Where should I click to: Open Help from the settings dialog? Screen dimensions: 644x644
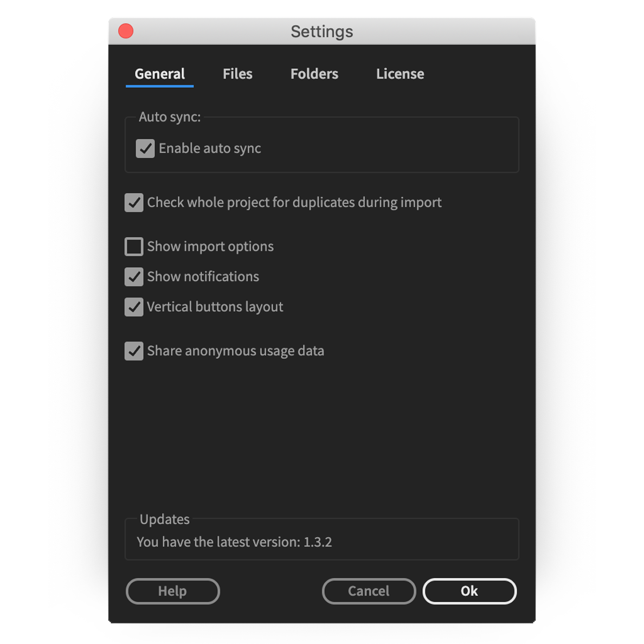tap(172, 591)
